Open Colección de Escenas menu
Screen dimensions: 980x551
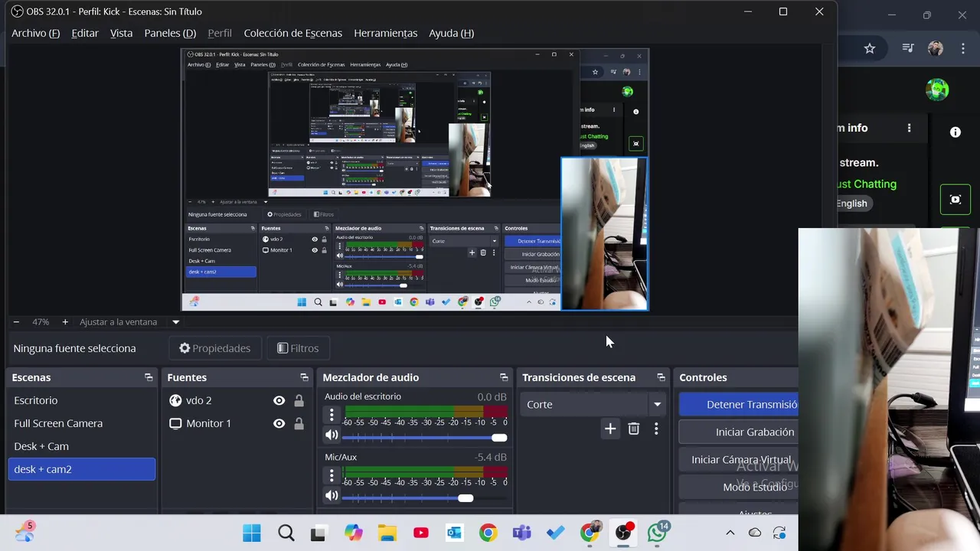click(292, 33)
